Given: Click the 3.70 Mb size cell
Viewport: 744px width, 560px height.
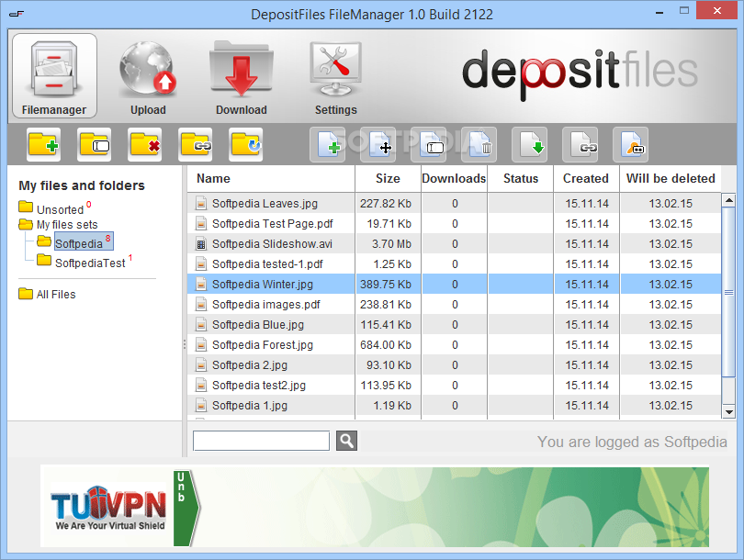Looking at the screenshot, I should click(388, 243).
